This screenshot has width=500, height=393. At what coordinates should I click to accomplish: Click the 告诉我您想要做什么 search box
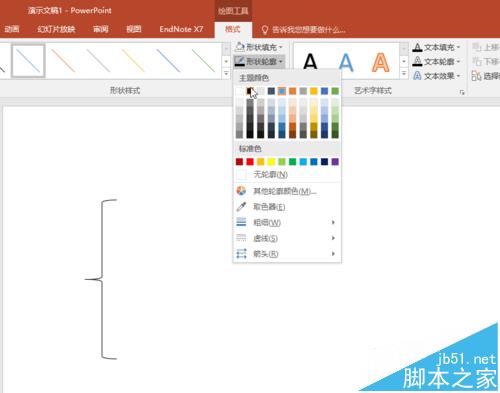pyautogui.click(x=308, y=30)
